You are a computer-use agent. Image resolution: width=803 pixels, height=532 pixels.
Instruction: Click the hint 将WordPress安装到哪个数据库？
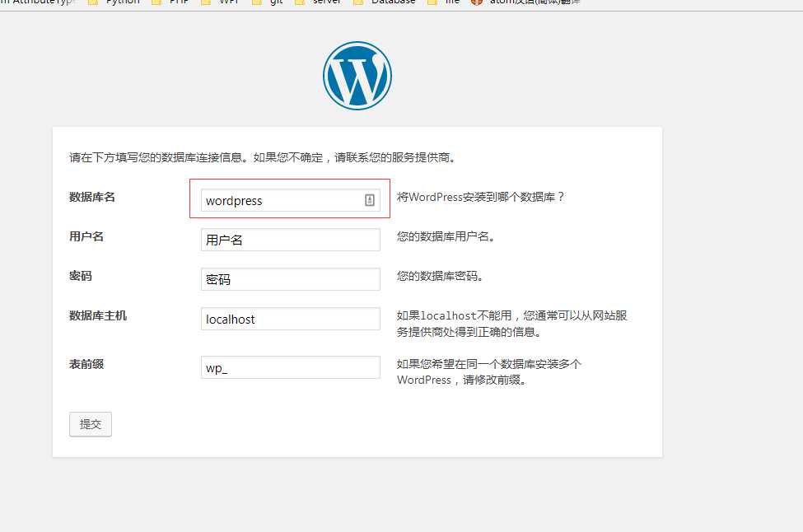481,197
